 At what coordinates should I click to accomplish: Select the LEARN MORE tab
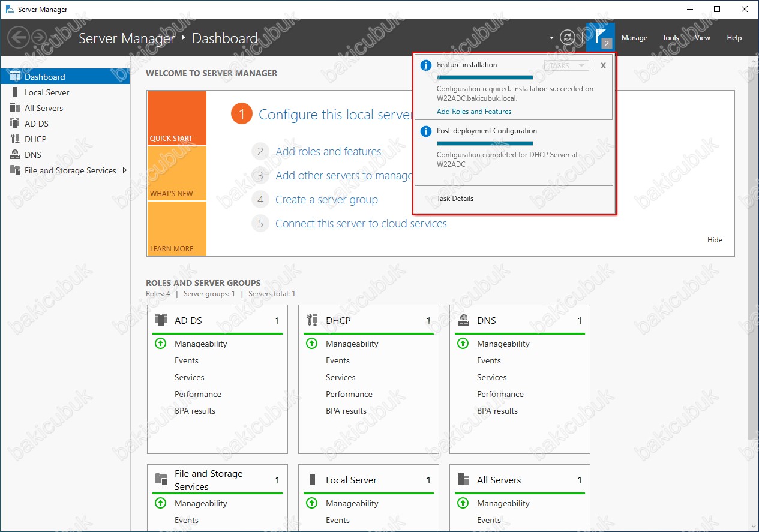[176, 229]
